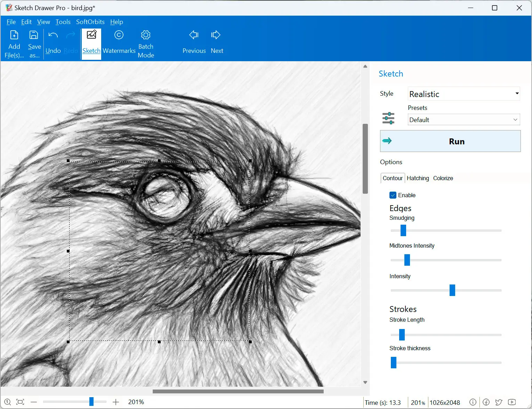Open the info icon in status bar
This screenshot has height=409, width=532.
473,402
